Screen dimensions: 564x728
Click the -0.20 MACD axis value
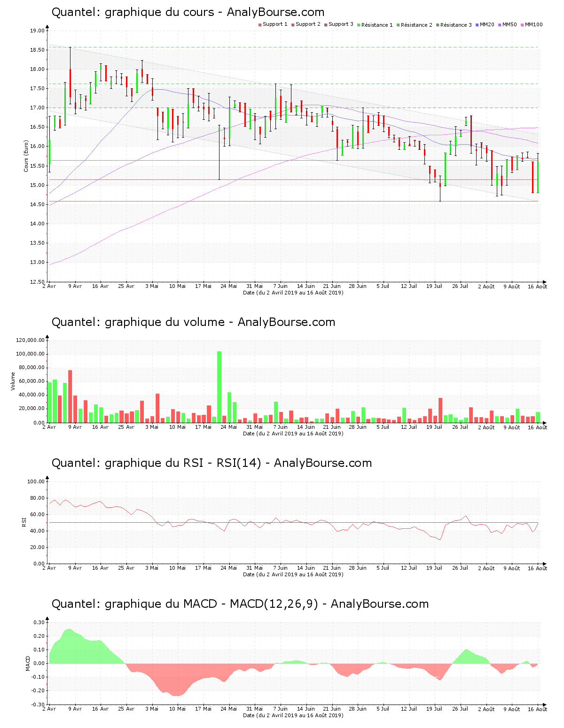[39, 691]
